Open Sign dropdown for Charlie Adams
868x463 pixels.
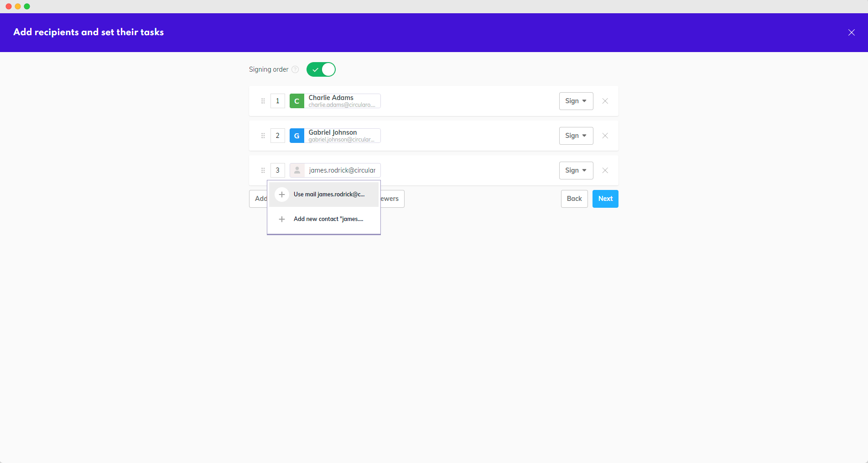pos(576,101)
